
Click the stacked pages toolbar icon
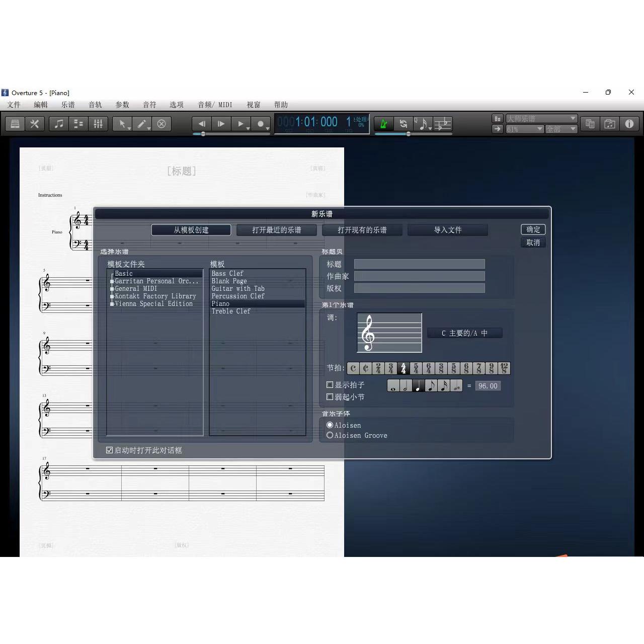click(590, 124)
